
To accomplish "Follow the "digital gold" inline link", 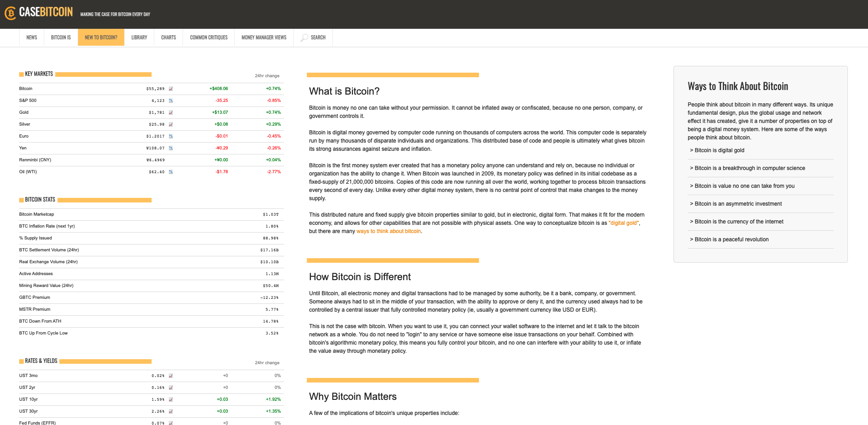I will pyautogui.click(x=624, y=223).
